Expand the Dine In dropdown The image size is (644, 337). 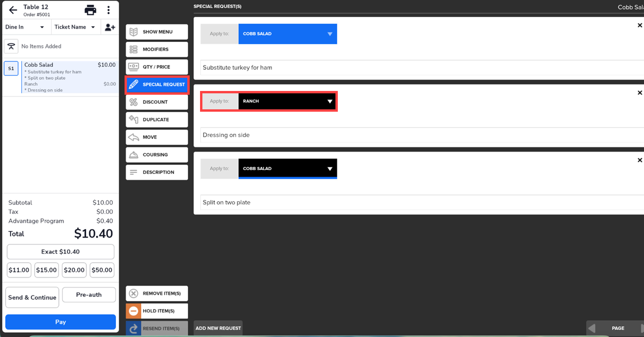tap(25, 27)
